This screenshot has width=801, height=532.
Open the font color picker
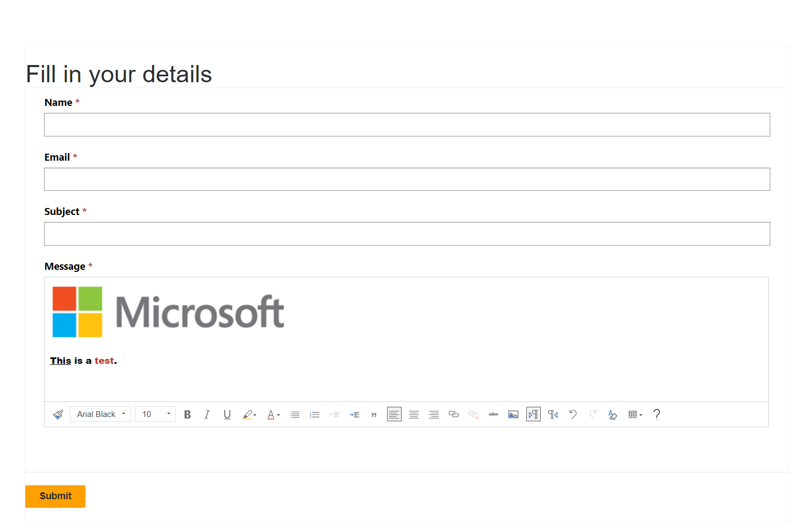(273, 414)
